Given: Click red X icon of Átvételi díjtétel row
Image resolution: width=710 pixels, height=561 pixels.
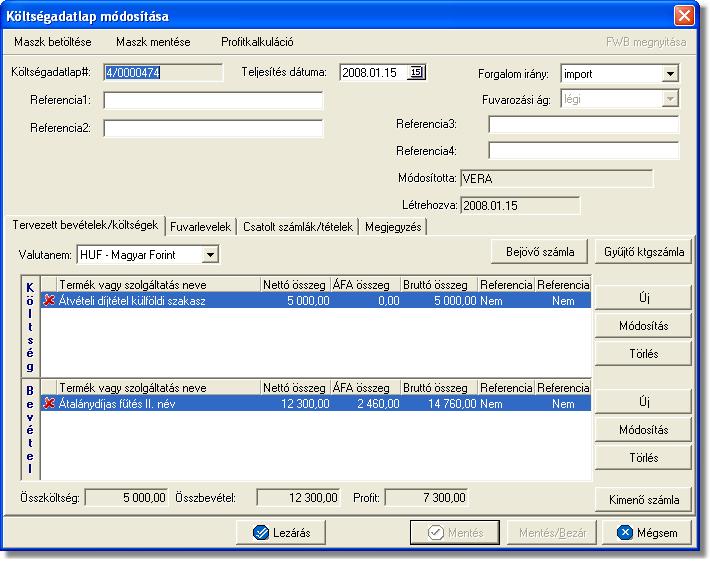Looking at the screenshot, I should [49, 300].
